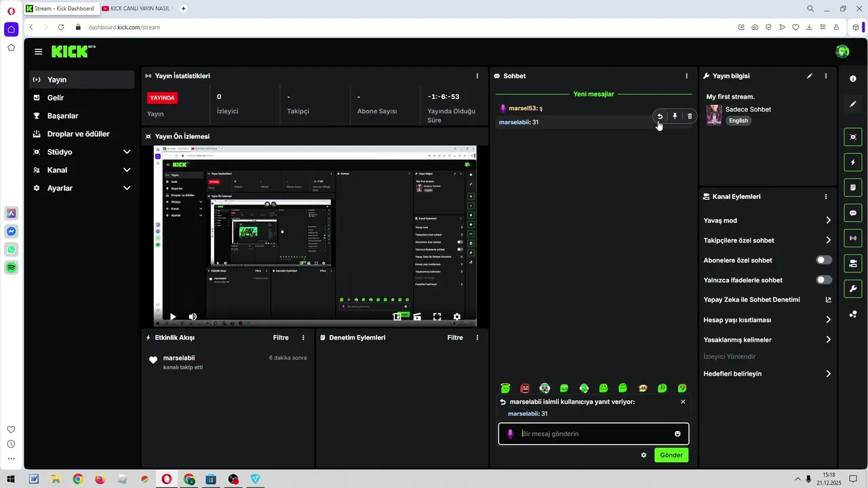Toggle Abonelere özel sohbet switch

(824, 260)
